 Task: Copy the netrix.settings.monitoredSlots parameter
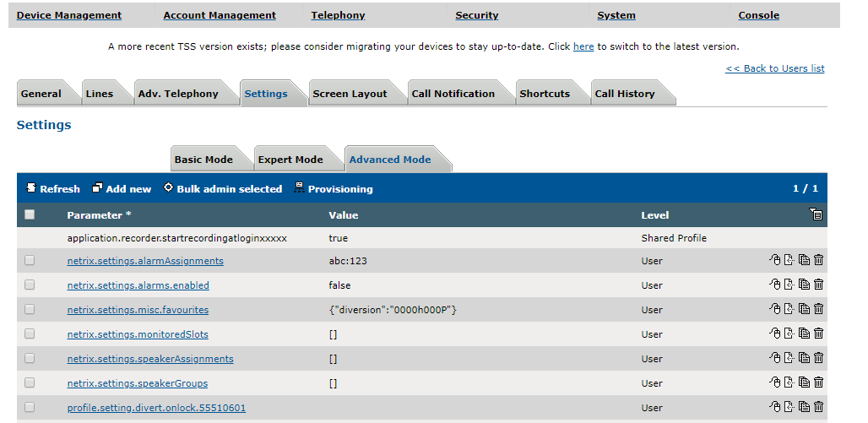click(805, 333)
